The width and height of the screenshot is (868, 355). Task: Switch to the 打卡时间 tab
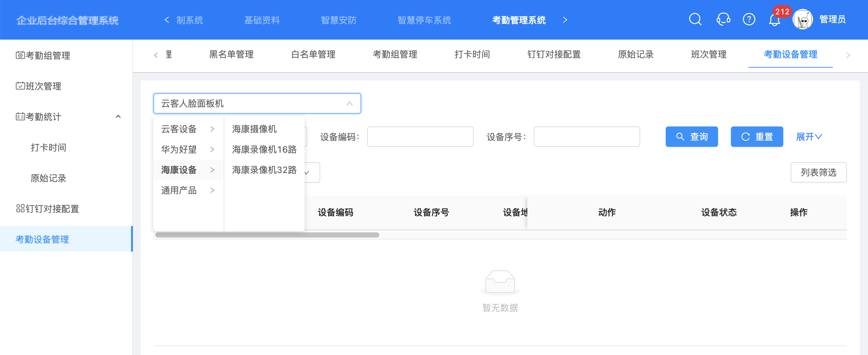(x=472, y=54)
